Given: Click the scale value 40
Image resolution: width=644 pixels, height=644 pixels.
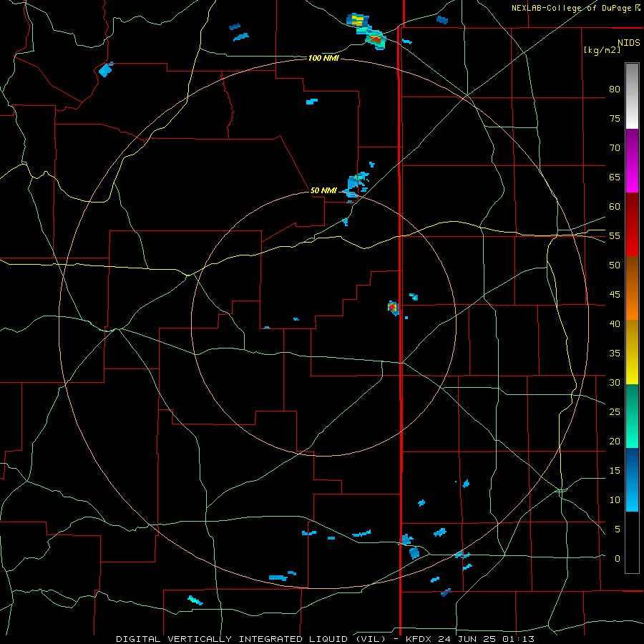Looking at the screenshot, I should click(x=615, y=323).
